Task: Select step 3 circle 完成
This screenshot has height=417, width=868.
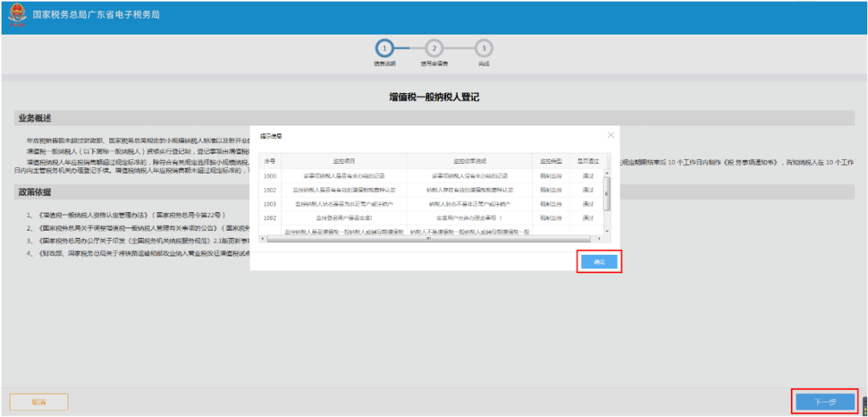Action: coord(484,49)
